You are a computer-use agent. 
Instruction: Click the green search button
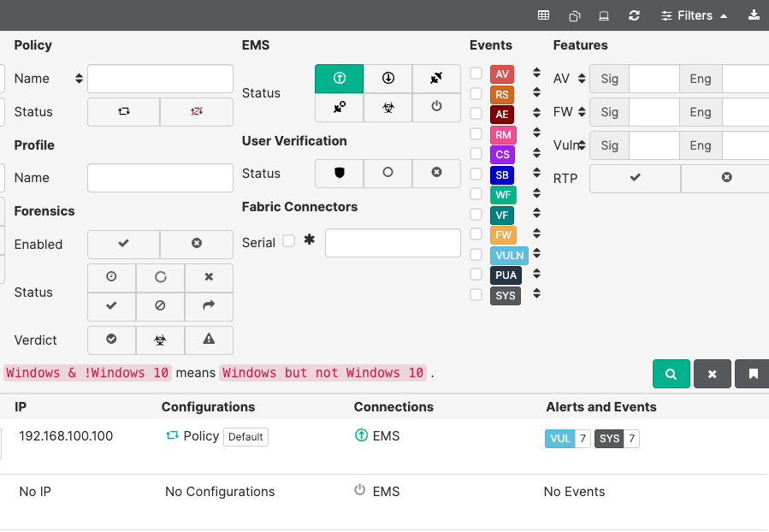point(671,374)
